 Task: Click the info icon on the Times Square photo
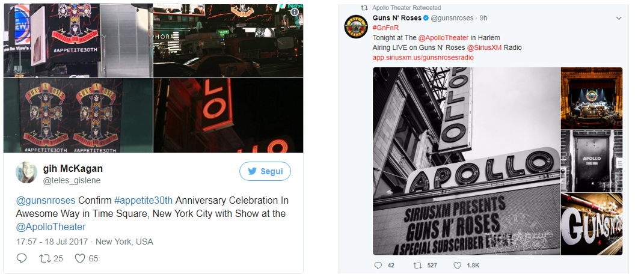[x=295, y=12]
